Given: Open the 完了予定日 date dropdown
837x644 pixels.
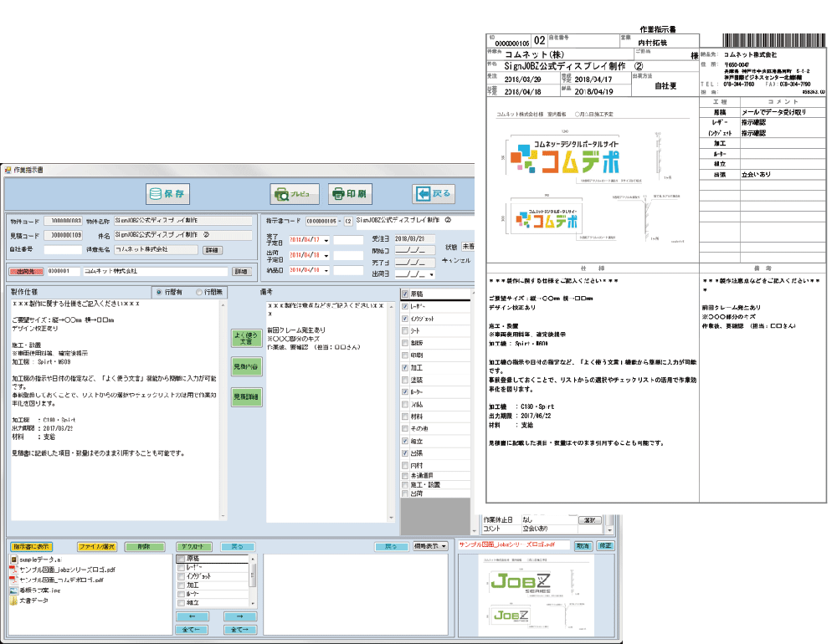Looking at the screenshot, I should 326,240.
